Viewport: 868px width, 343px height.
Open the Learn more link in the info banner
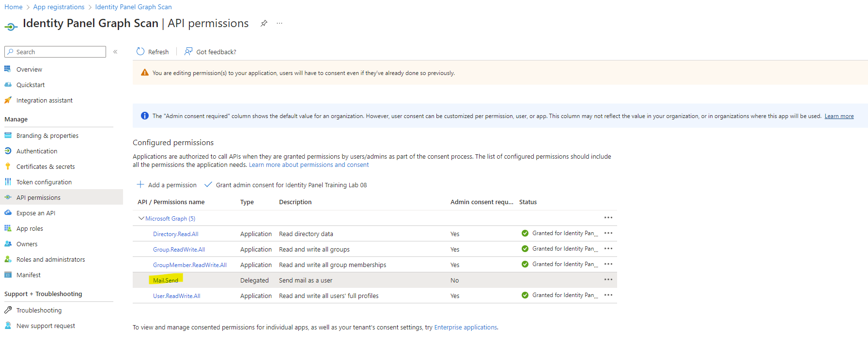(x=839, y=116)
